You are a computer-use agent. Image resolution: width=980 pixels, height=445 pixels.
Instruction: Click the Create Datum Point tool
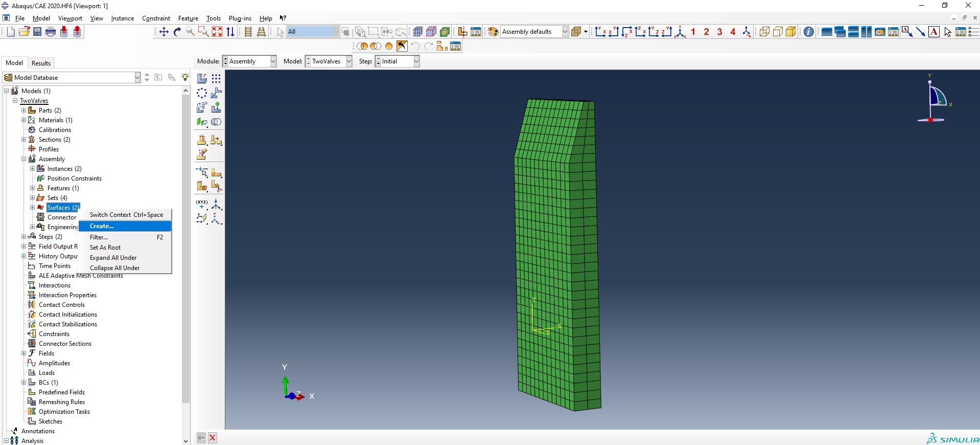pos(202,205)
